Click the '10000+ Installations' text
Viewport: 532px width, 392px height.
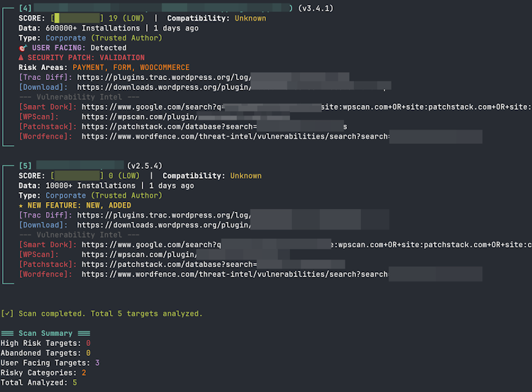click(91, 186)
